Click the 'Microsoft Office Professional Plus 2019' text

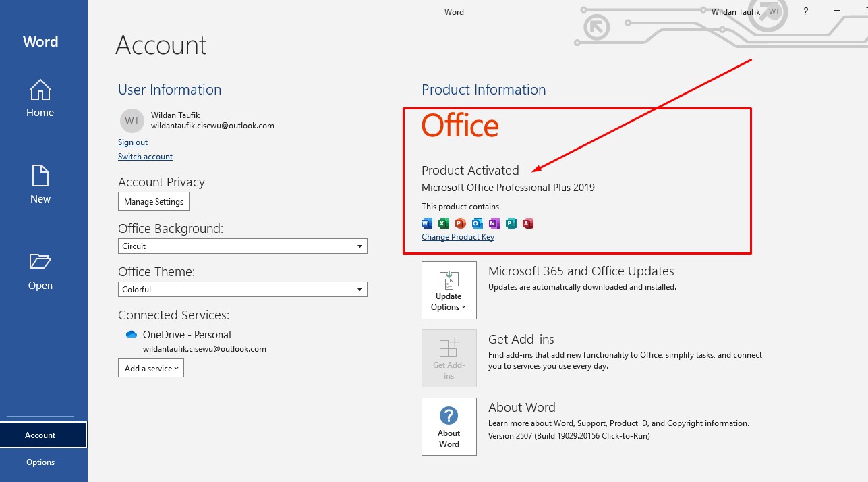coord(508,188)
